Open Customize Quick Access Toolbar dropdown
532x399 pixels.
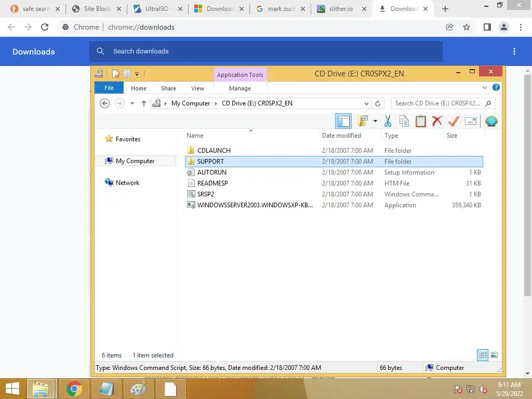(x=137, y=74)
